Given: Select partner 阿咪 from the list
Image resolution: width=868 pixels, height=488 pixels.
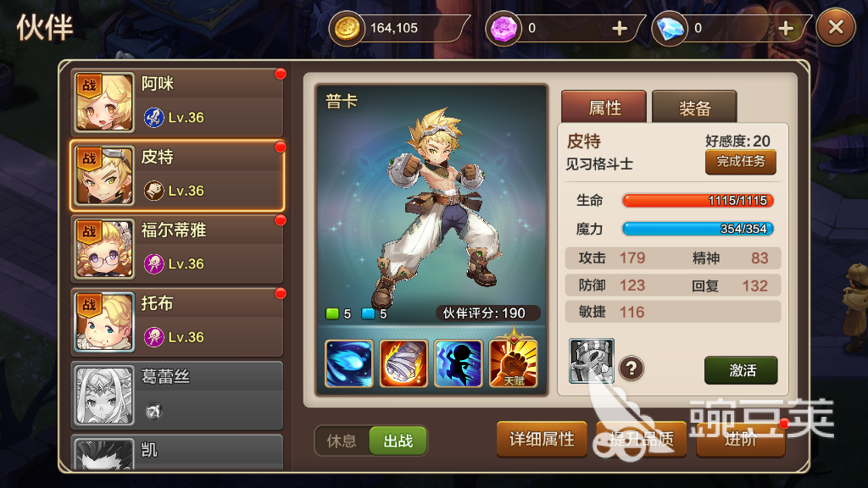Looking at the screenshot, I should point(177,102).
